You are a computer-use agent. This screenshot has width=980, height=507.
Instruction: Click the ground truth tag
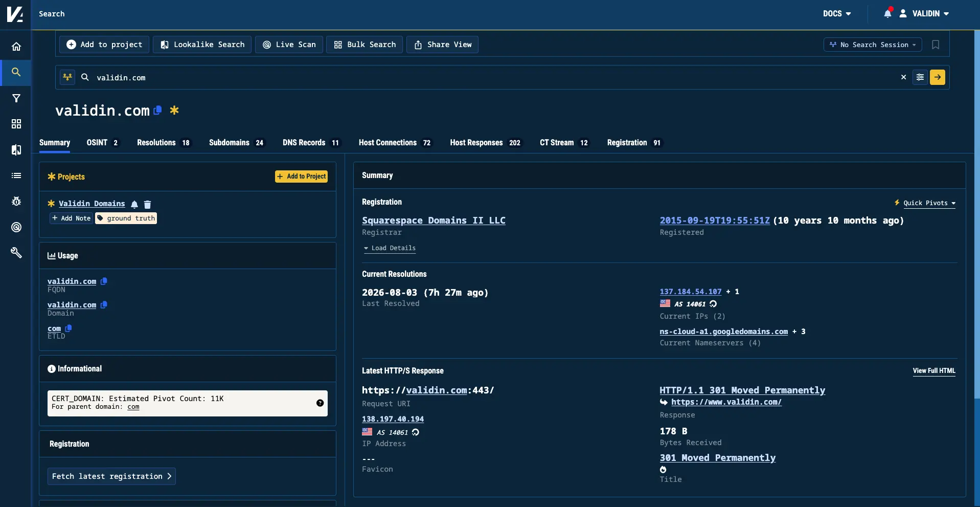pyautogui.click(x=126, y=218)
